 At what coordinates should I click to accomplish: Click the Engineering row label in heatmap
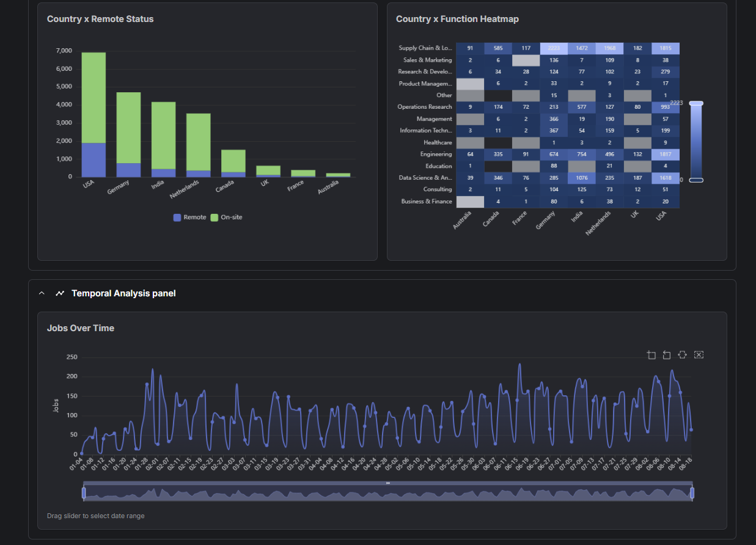click(x=436, y=155)
